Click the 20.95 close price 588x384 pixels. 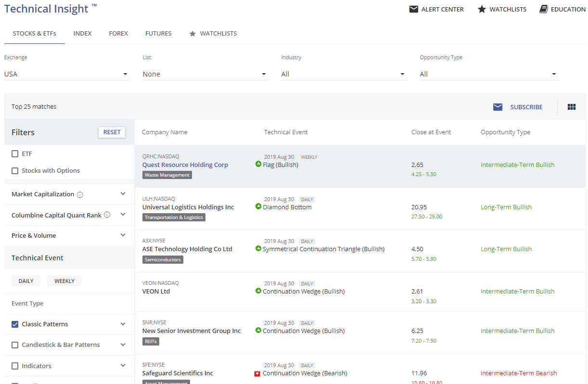click(419, 207)
